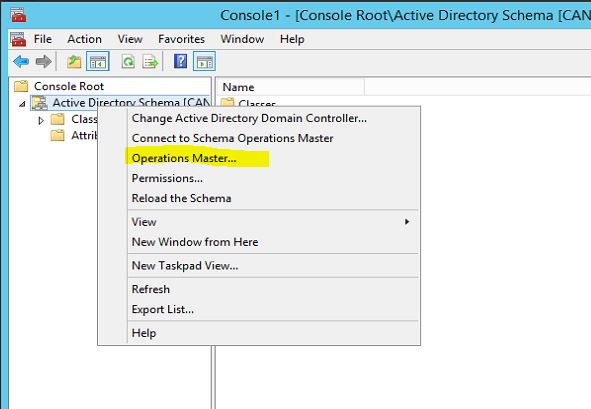Select Active Directory Schema tree item text
Viewport: 591px width, 409px height.
click(x=130, y=103)
